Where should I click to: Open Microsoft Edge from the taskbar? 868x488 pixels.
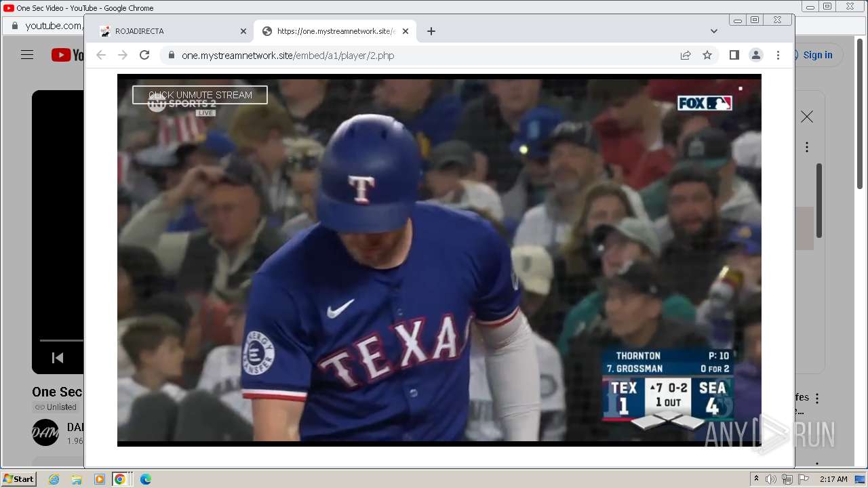pyautogui.click(x=145, y=479)
